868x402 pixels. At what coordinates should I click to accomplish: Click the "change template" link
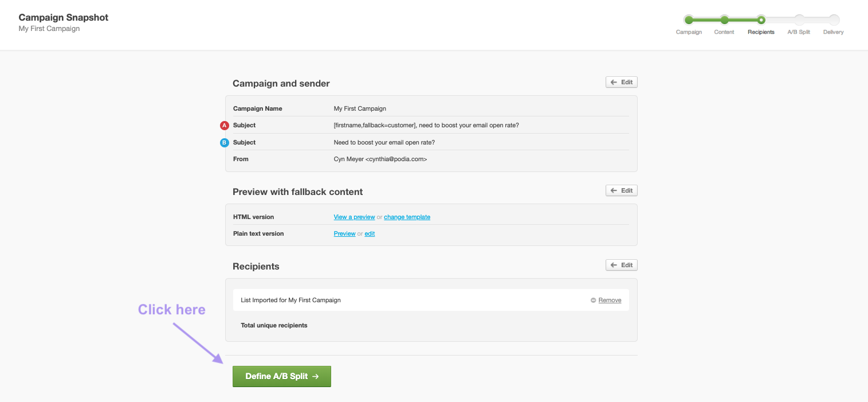click(407, 217)
